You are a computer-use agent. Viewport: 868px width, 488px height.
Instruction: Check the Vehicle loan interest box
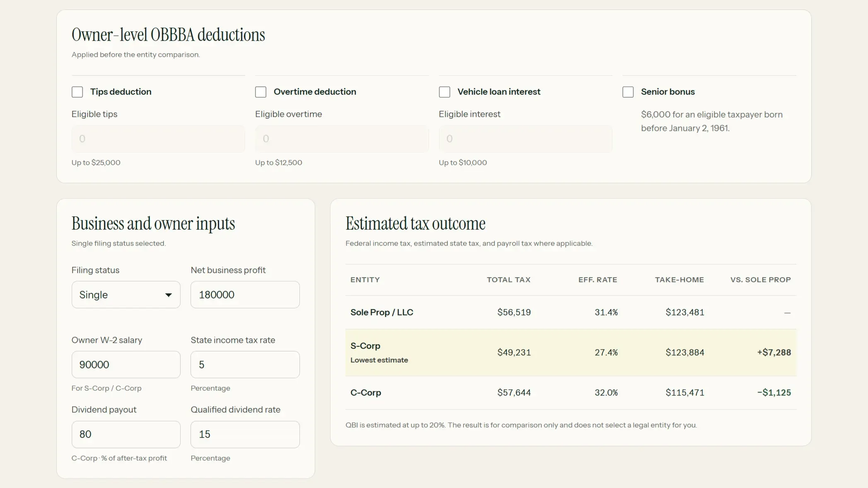point(444,92)
